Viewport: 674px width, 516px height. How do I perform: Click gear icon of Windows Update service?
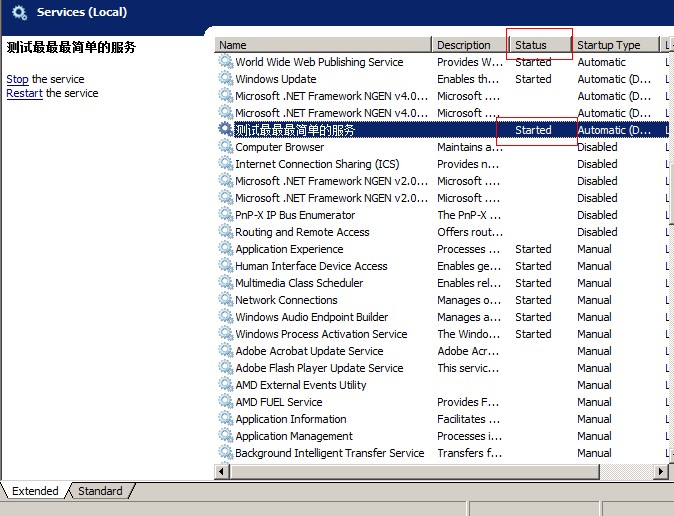[x=226, y=78]
